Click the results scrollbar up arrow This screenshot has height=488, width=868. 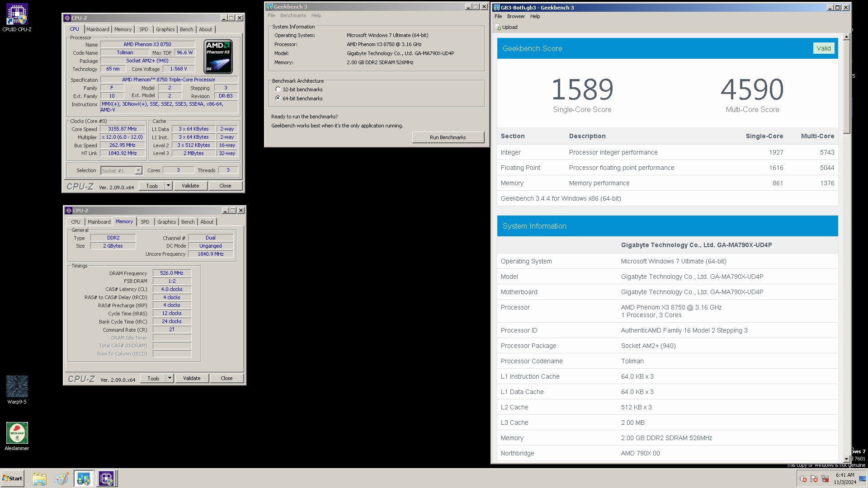tap(846, 37)
